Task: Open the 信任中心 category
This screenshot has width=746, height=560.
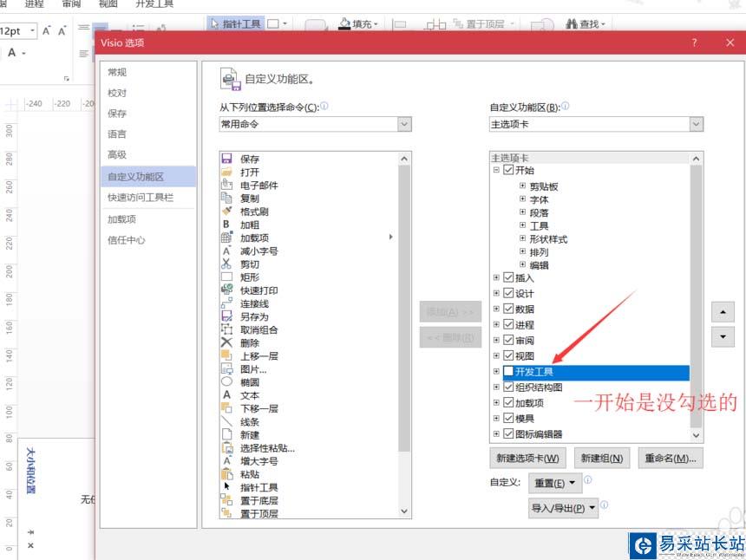Action: pyautogui.click(x=126, y=240)
